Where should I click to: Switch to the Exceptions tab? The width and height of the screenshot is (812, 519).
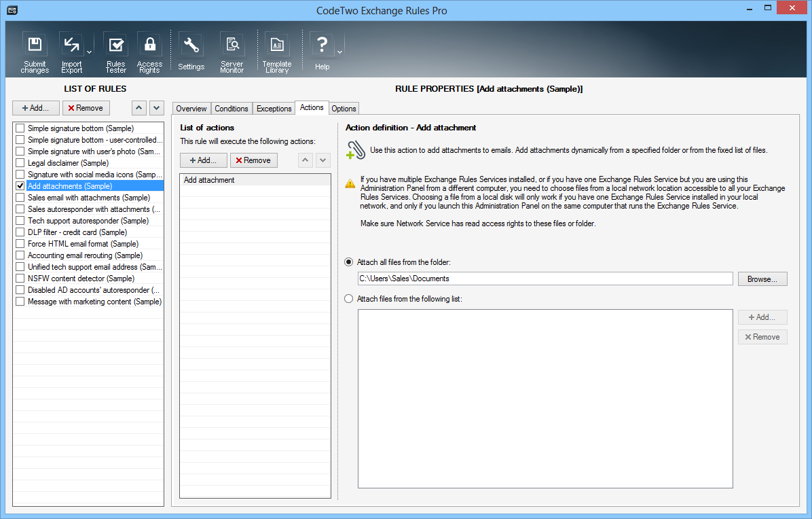coord(274,108)
